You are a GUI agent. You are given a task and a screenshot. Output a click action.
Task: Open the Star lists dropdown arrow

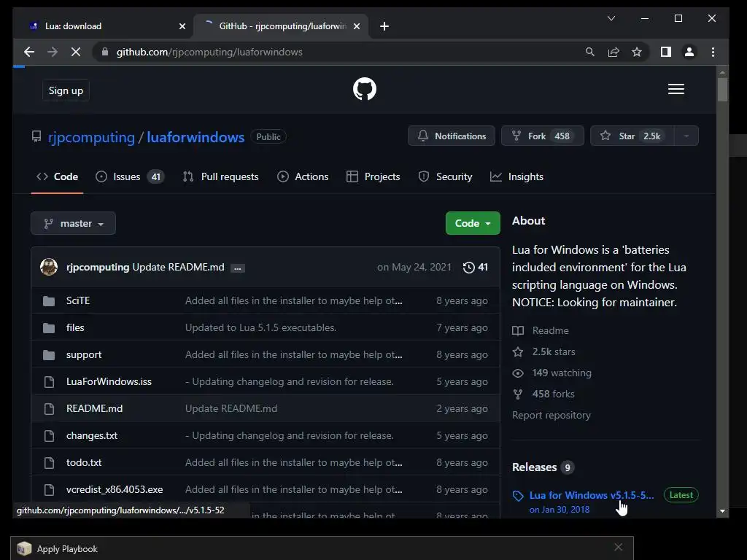point(686,136)
